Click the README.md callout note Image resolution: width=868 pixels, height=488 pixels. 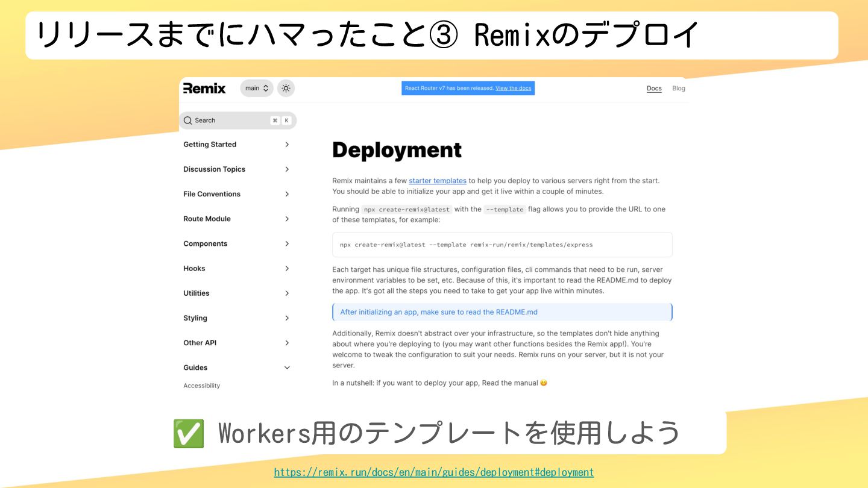coord(502,312)
